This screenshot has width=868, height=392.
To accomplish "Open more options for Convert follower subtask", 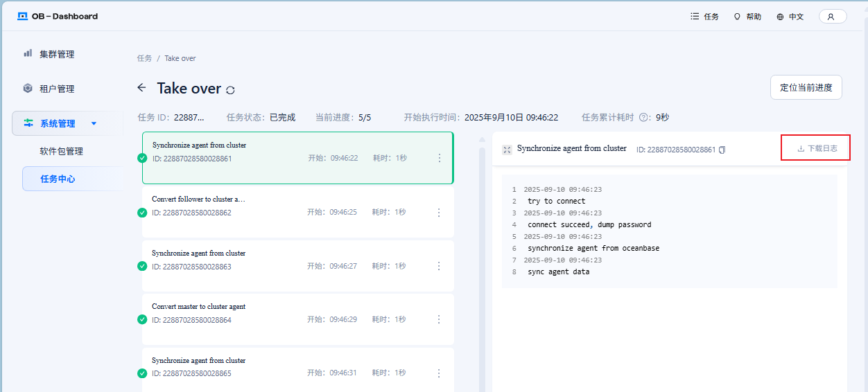I will coord(439,213).
